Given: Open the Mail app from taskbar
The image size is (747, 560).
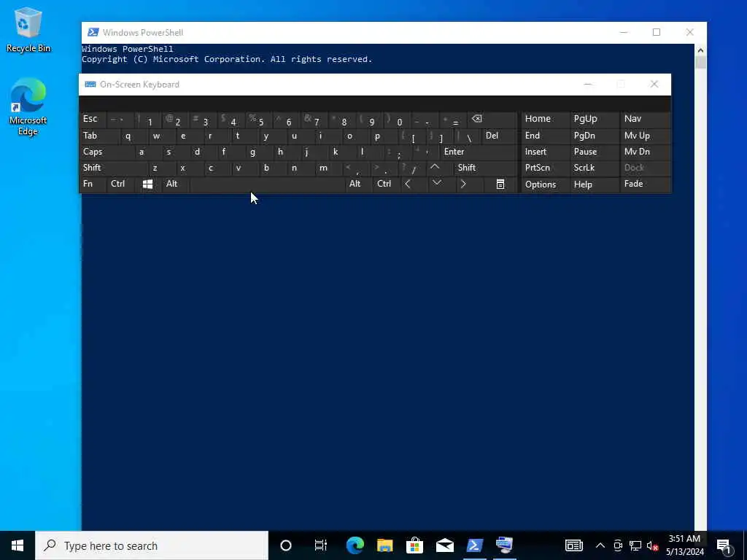Looking at the screenshot, I should (x=444, y=545).
